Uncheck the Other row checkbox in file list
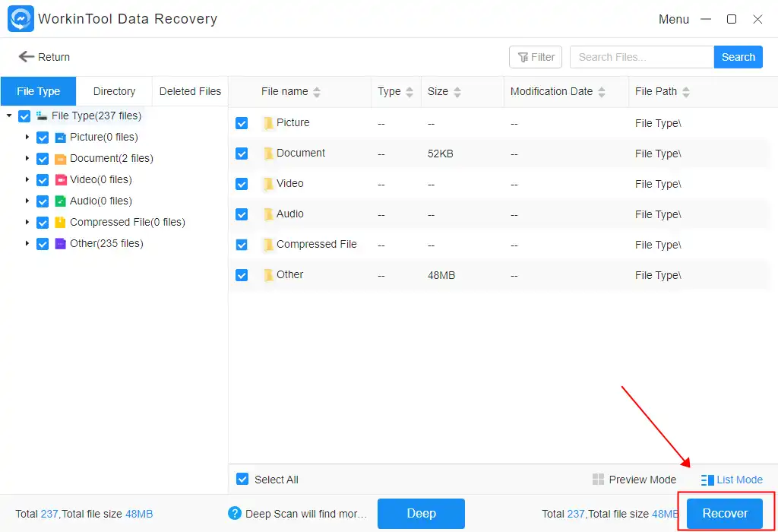This screenshot has height=532, width=778. click(x=242, y=275)
